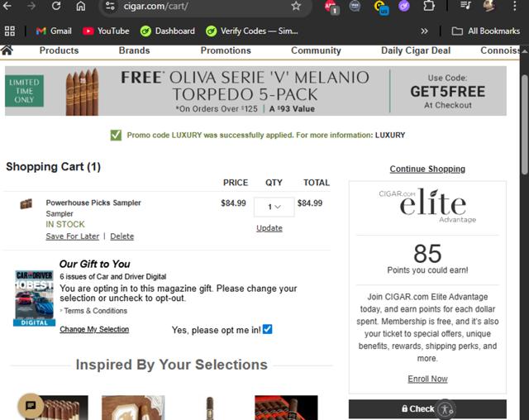Go back with the browser back arrow
Image resolution: width=529 pixels, height=420 pixels.
tap(7, 6)
